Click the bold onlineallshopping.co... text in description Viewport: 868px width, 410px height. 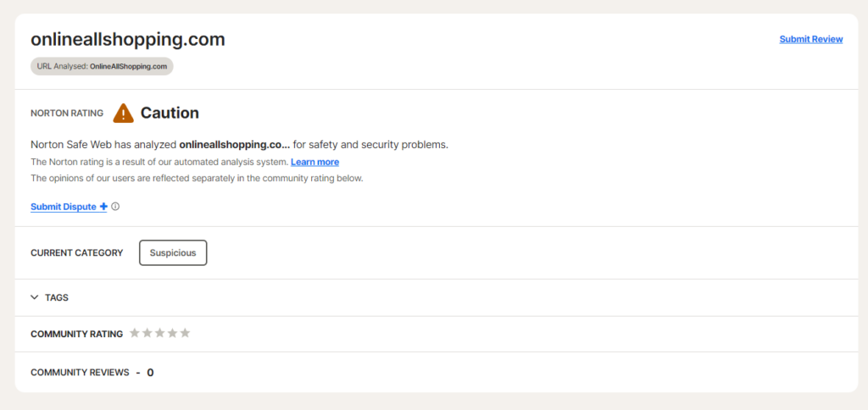click(234, 145)
